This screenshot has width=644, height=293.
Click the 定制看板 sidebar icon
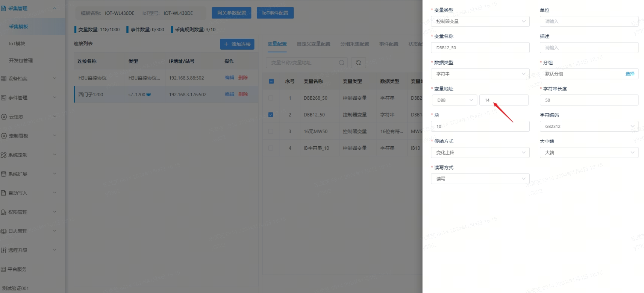[4, 136]
